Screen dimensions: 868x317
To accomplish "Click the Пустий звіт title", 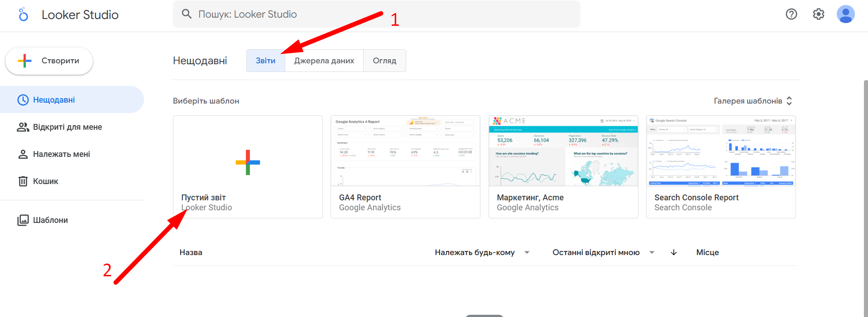I will coord(203,198).
